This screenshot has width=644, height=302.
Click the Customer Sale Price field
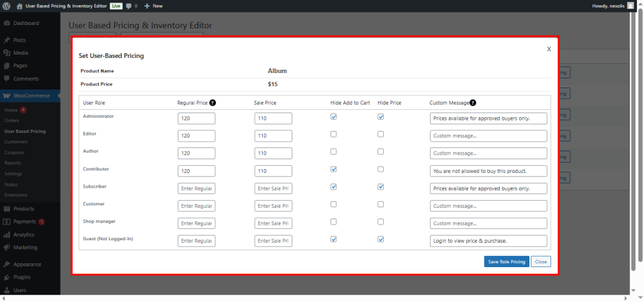[273, 206]
